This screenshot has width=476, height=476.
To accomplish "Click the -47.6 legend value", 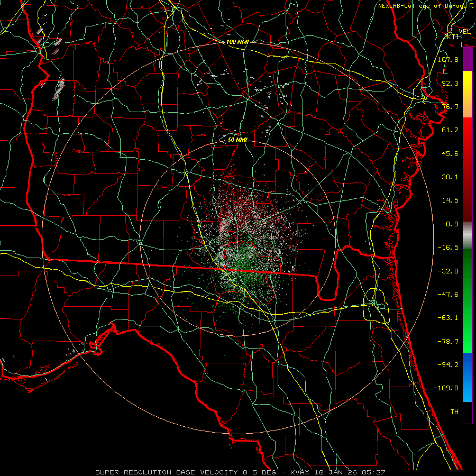I will pos(448,295).
